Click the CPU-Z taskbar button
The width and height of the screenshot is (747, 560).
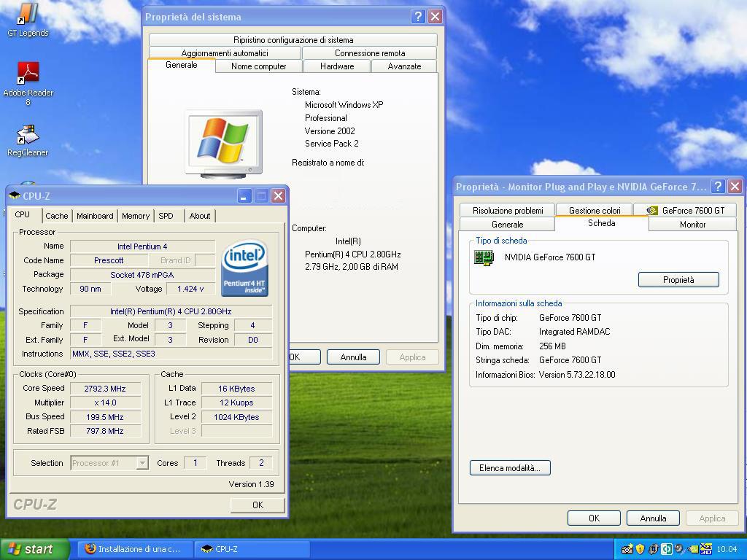pyautogui.click(x=252, y=549)
